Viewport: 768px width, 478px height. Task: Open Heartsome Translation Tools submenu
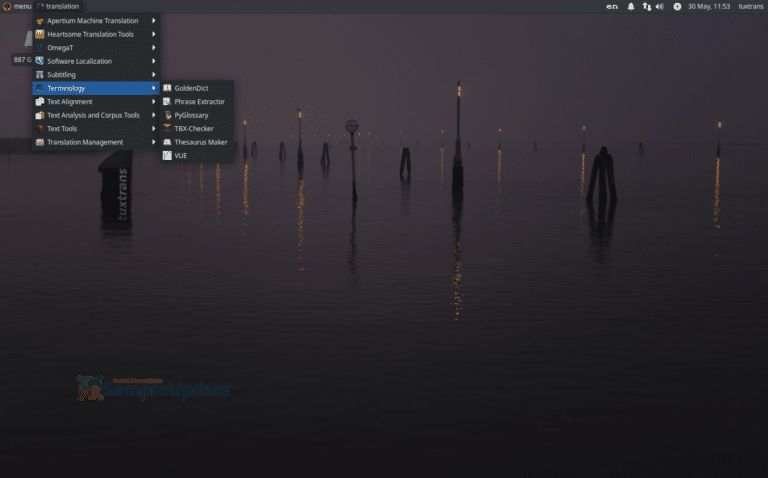[x=96, y=34]
